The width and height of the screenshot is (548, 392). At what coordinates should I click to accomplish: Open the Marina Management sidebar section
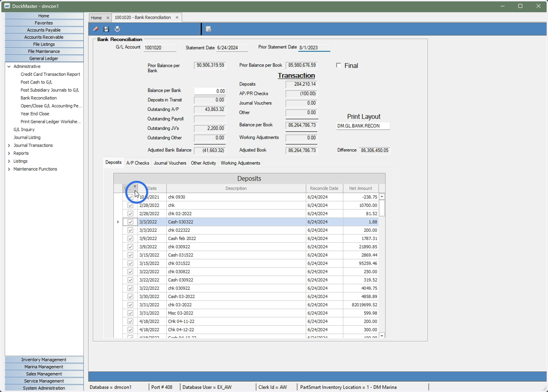pos(44,367)
